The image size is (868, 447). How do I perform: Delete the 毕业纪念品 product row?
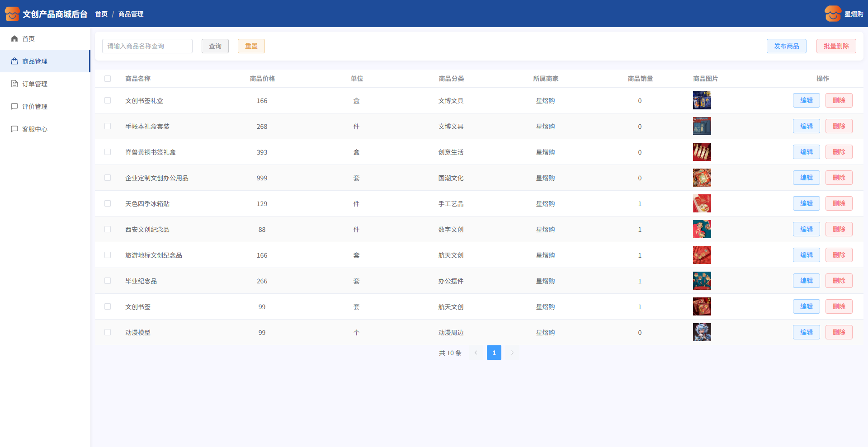point(839,281)
